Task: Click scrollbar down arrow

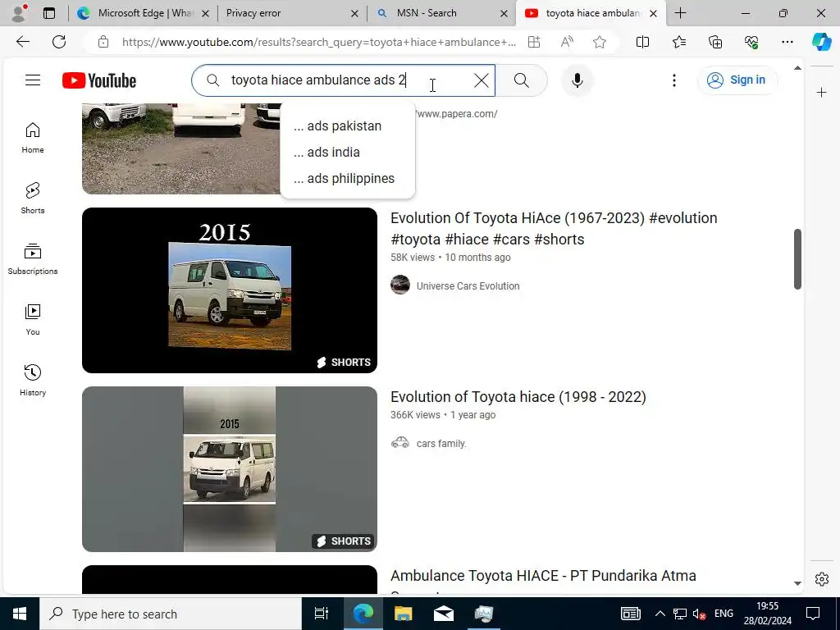Action: point(797,583)
